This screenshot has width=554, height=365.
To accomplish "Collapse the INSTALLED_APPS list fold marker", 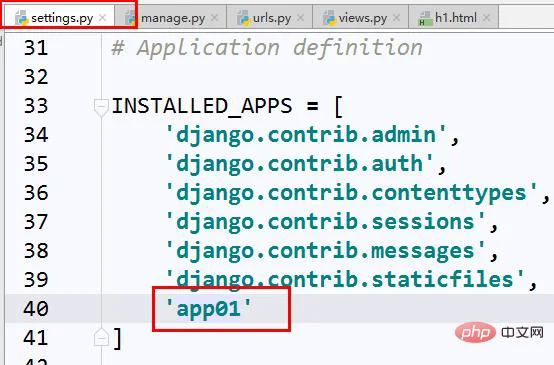I will click(101, 107).
